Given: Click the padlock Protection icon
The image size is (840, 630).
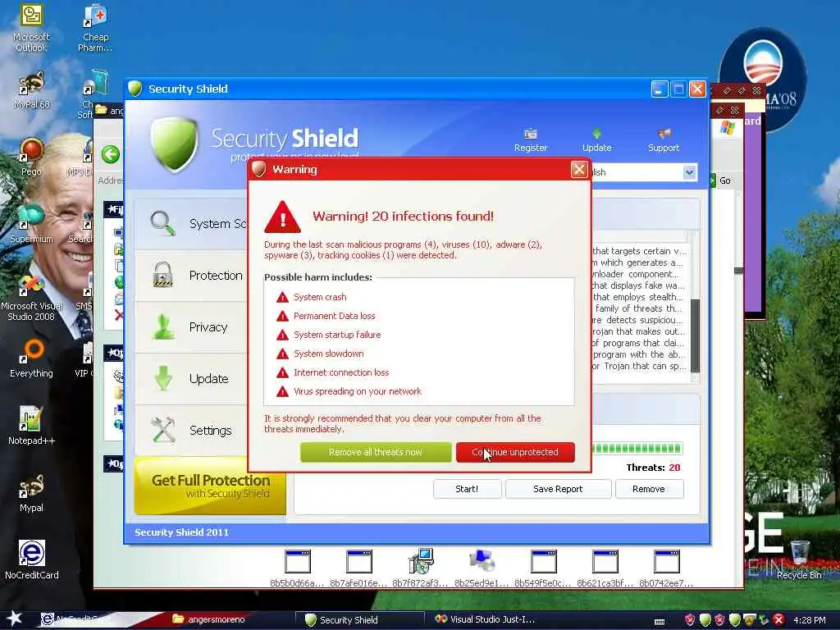Looking at the screenshot, I should coord(163,275).
